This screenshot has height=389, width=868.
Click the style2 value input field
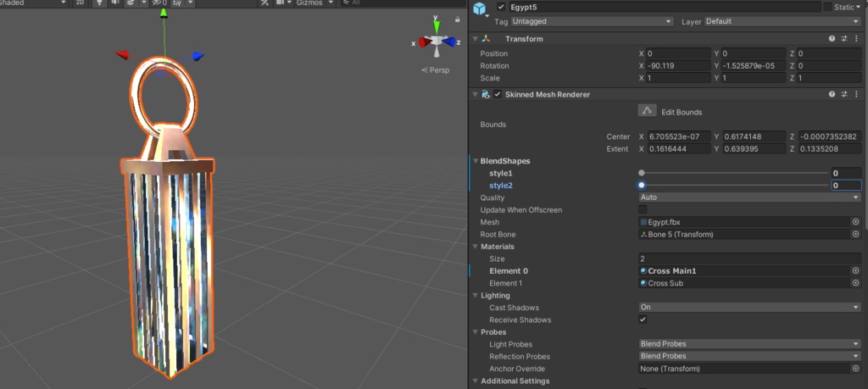pos(847,186)
